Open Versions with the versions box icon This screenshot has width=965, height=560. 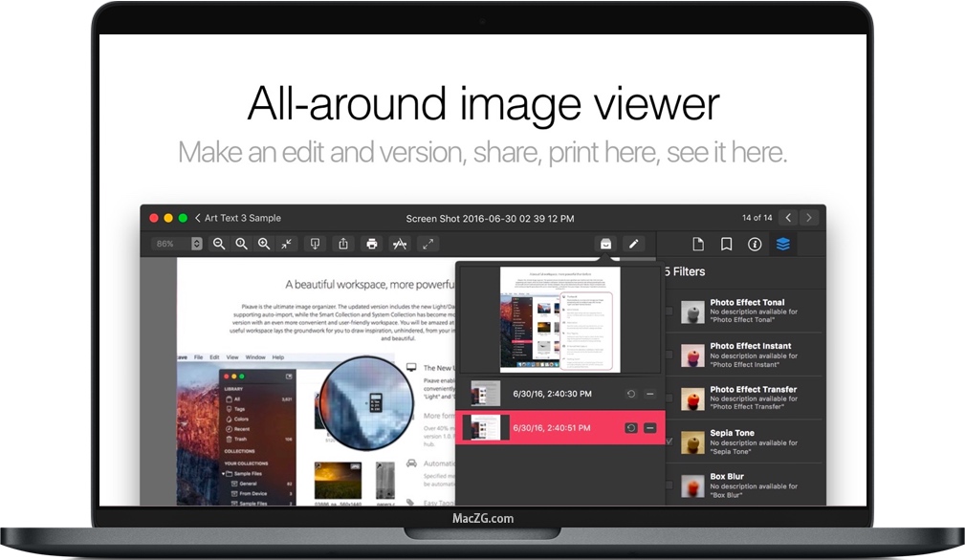pos(605,244)
